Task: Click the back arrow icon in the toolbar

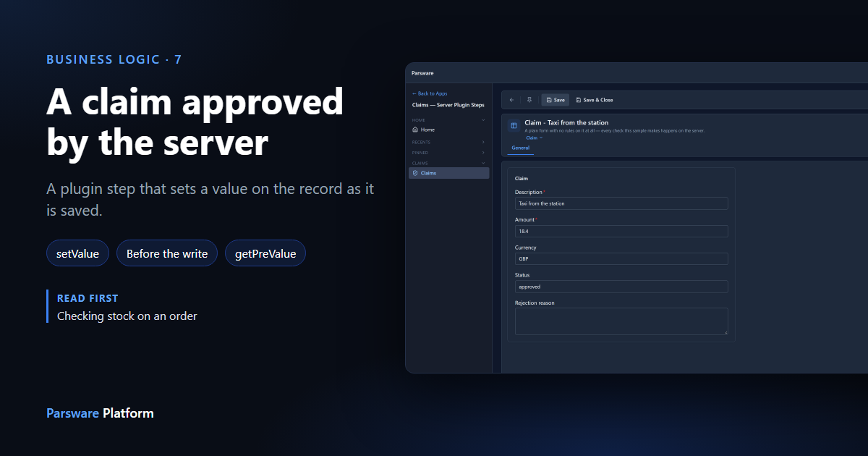Action: [x=511, y=100]
